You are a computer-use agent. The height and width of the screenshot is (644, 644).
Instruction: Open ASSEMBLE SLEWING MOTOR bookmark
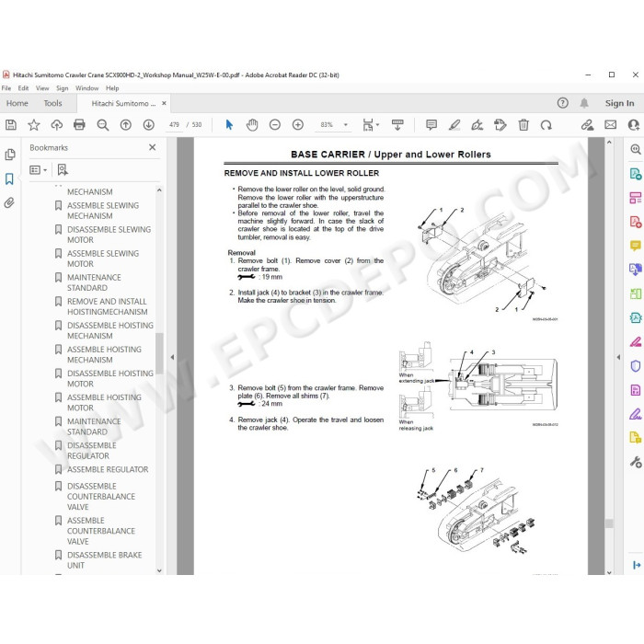click(103, 259)
